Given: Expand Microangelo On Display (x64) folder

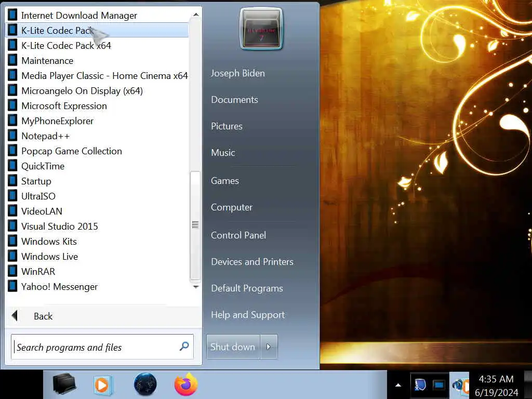Looking at the screenshot, I should click(97, 90).
